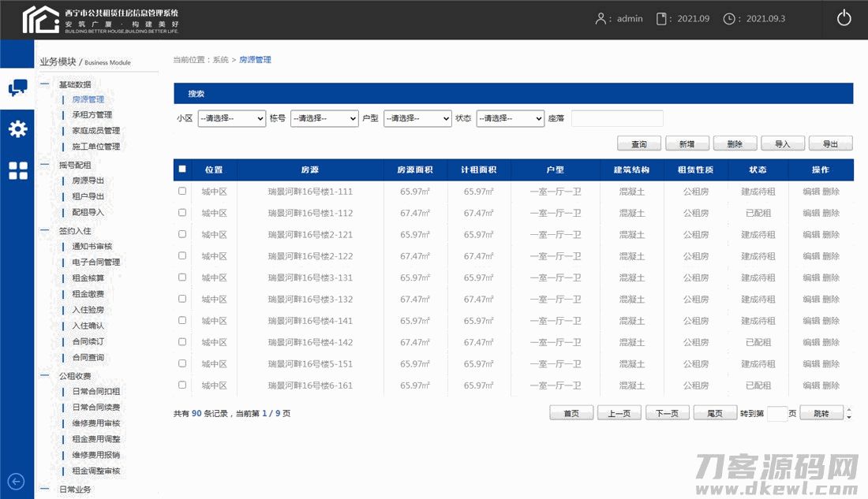Open the settings gear sidebar icon
The image size is (868, 499).
pyautogui.click(x=17, y=129)
